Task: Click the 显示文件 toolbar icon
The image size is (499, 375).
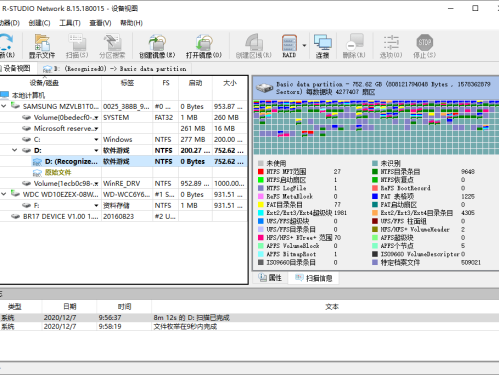Action: [x=42, y=46]
